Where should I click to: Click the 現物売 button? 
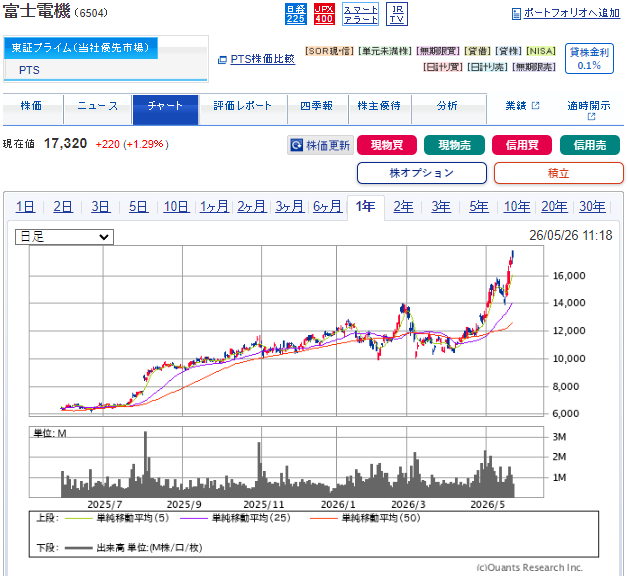coord(454,145)
